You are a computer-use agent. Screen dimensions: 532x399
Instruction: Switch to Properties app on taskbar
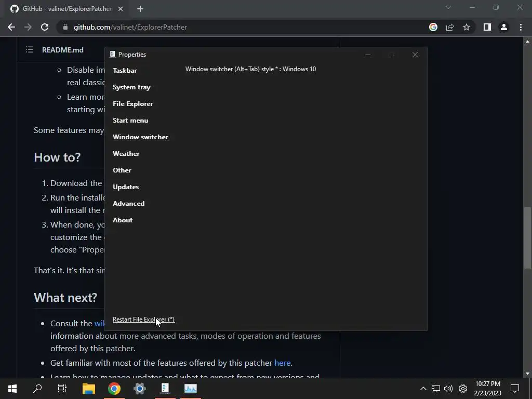165,389
